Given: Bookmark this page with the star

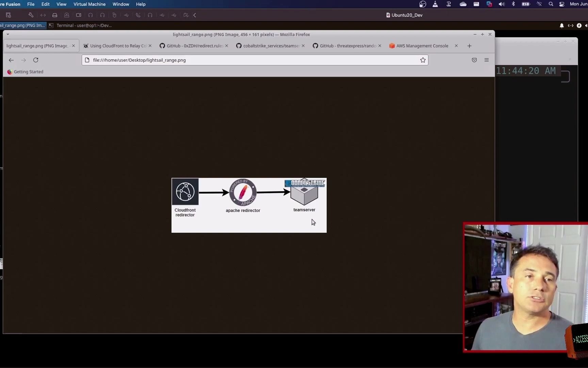Looking at the screenshot, I should pos(423,60).
